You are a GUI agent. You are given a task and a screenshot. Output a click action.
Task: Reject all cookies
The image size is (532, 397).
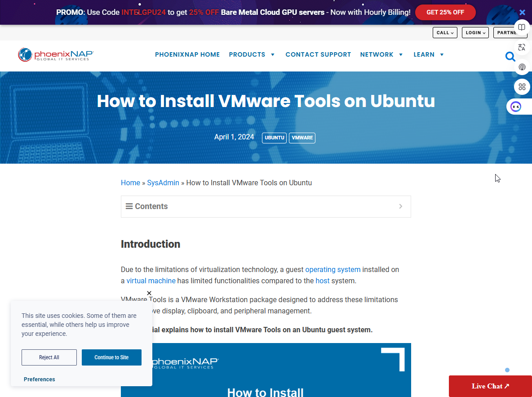[49, 357]
